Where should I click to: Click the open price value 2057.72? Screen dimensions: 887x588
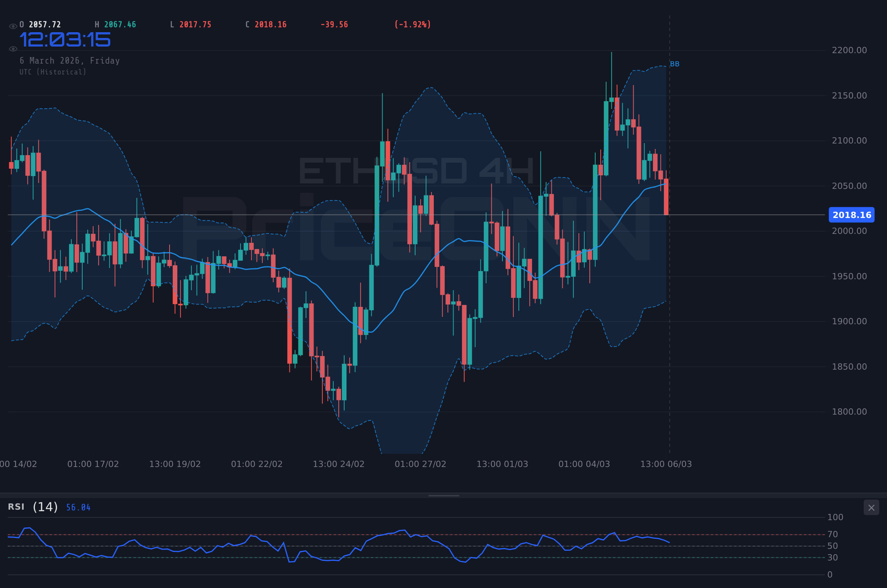(x=45, y=24)
